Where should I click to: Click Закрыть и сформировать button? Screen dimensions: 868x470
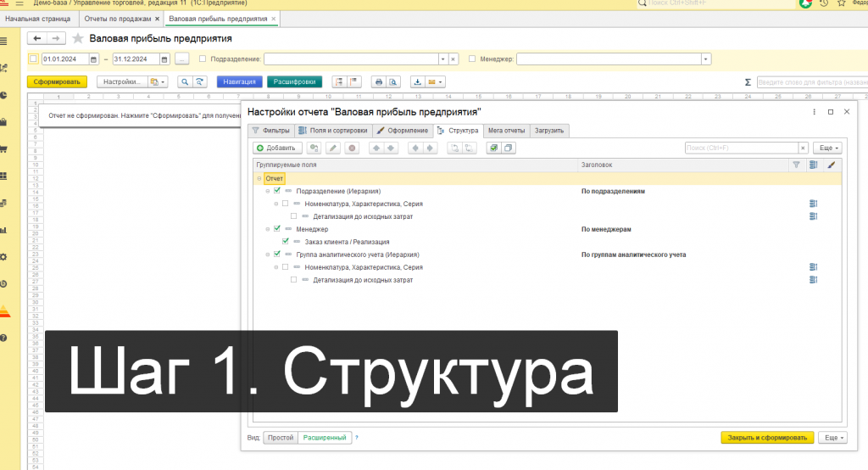point(767,438)
